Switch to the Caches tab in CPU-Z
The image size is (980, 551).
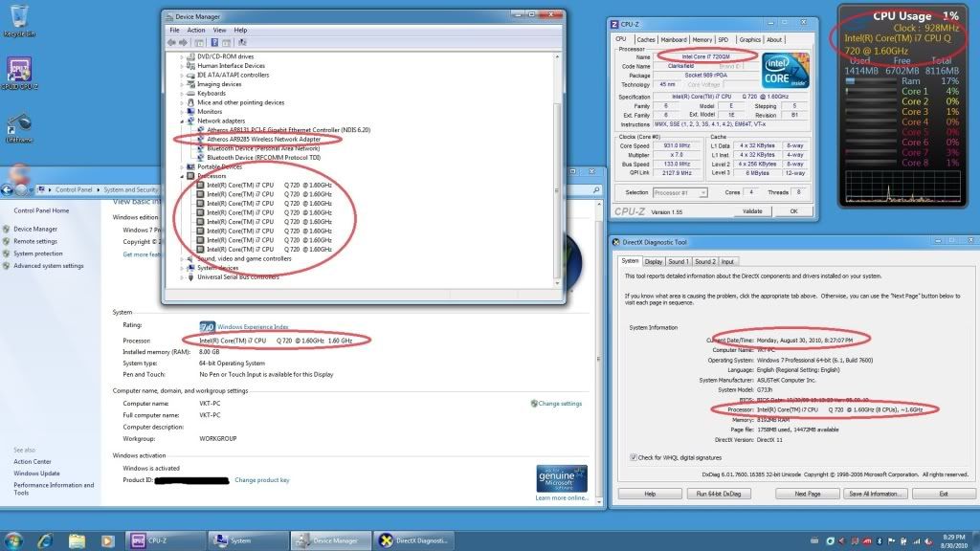tap(646, 39)
